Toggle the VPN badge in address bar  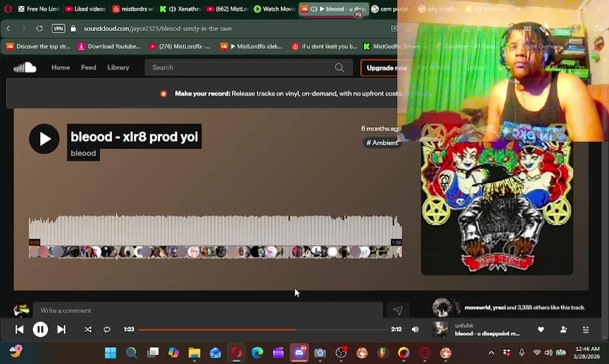click(58, 29)
